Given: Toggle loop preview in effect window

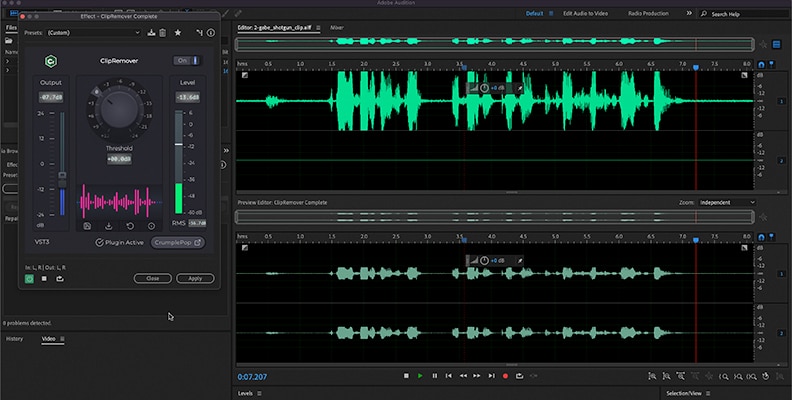Looking at the screenshot, I should (x=60, y=278).
